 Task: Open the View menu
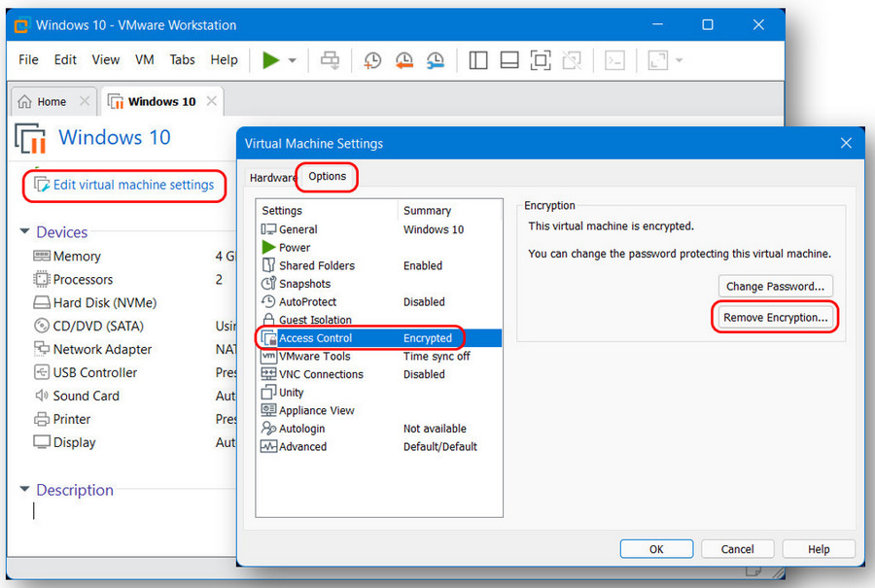[x=105, y=59]
